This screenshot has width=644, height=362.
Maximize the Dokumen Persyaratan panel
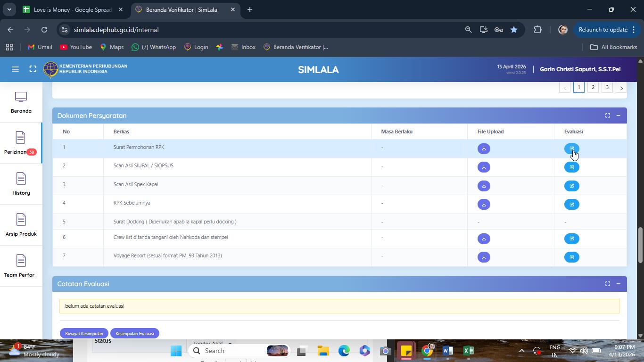coord(608,115)
